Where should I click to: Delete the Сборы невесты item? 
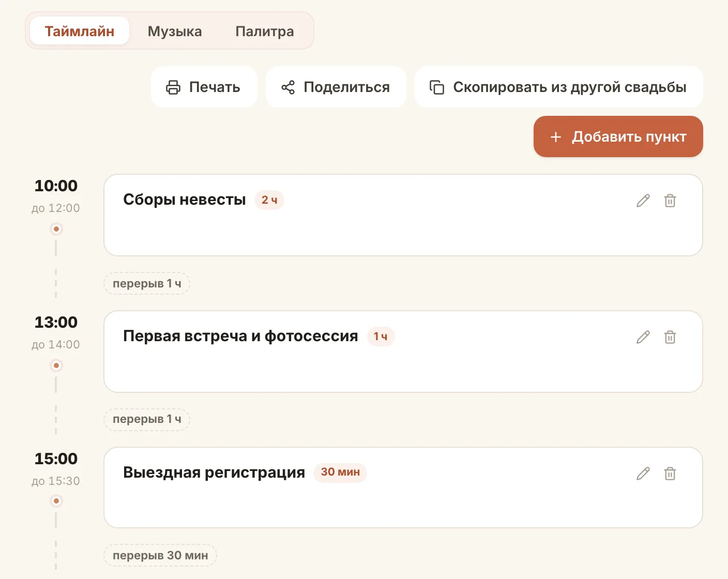tap(670, 201)
